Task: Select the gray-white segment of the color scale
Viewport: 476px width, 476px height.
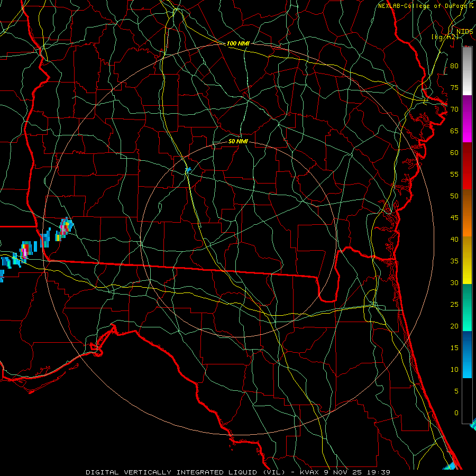Action: [x=467, y=71]
